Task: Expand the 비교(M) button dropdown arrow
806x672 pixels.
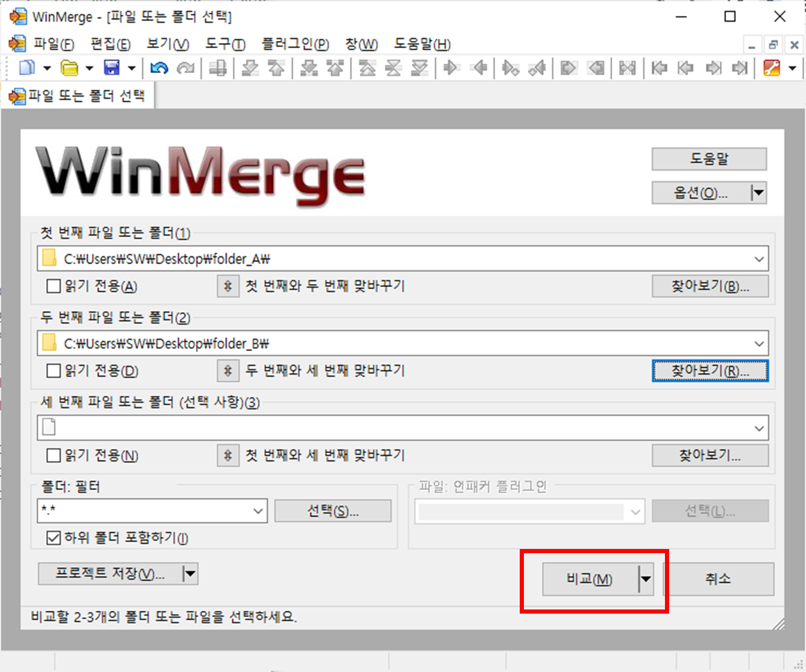Action: pos(645,579)
